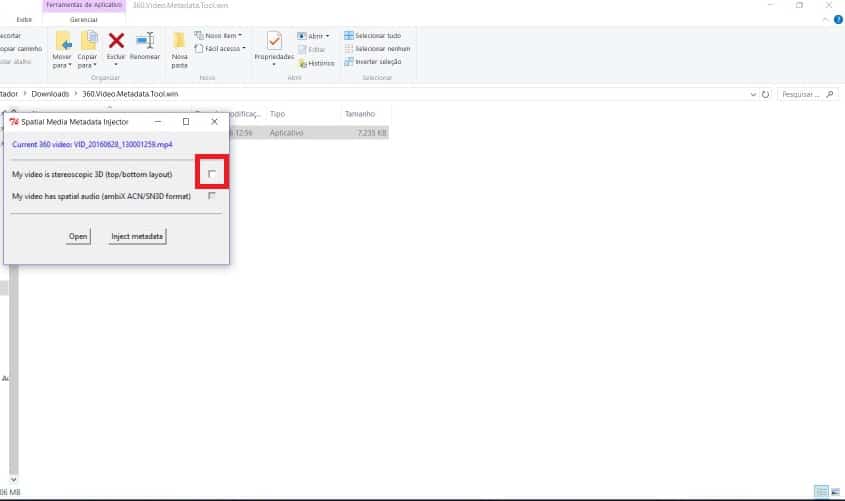
Task: Click the refresh icon beside the address bar
Action: tap(765, 94)
